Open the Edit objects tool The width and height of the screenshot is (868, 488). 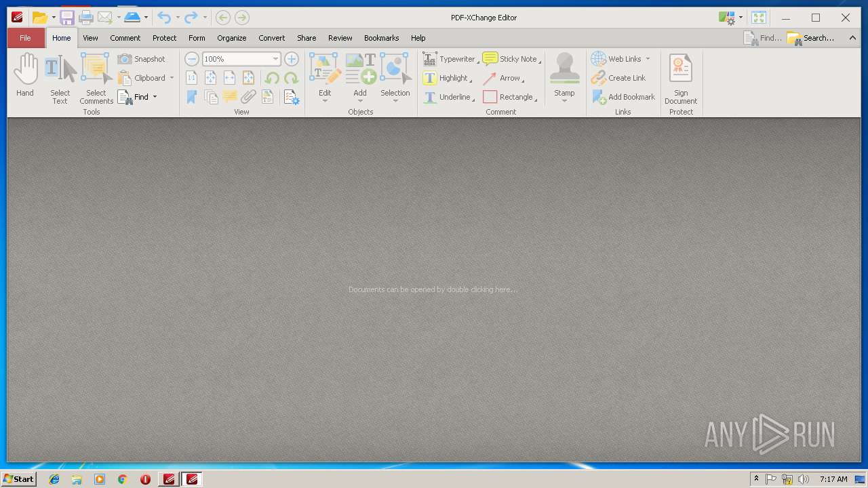[x=325, y=78]
